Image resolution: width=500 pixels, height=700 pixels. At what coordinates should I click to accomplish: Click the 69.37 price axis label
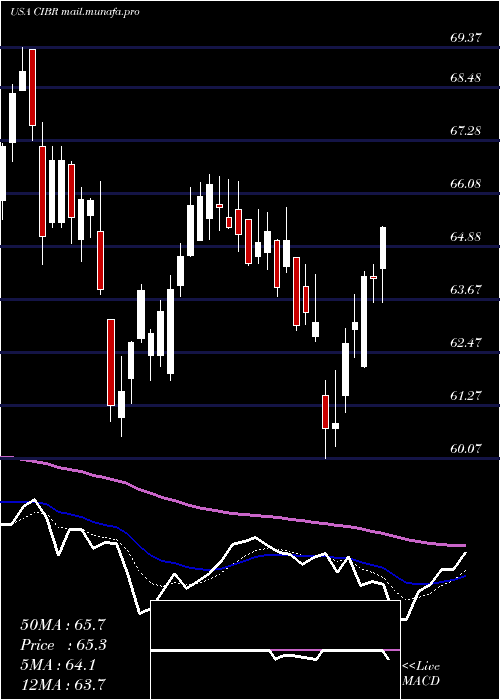coord(466,38)
